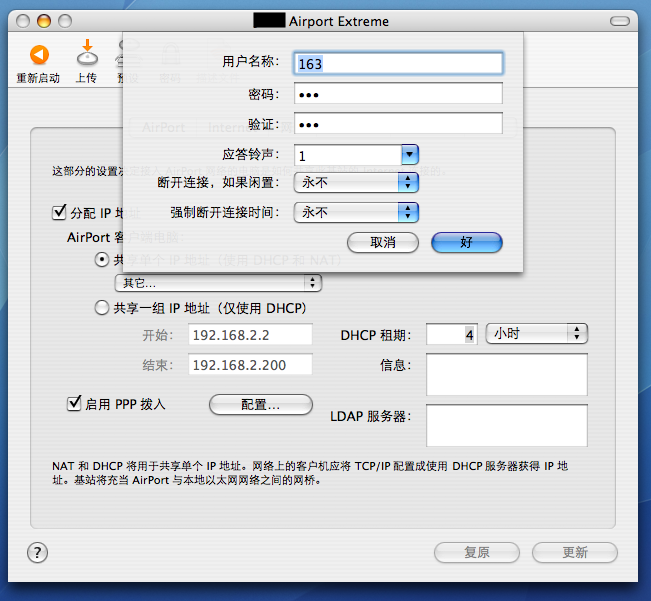Click the message (信息) text box
This screenshot has width=651, height=601.
click(x=507, y=374)
